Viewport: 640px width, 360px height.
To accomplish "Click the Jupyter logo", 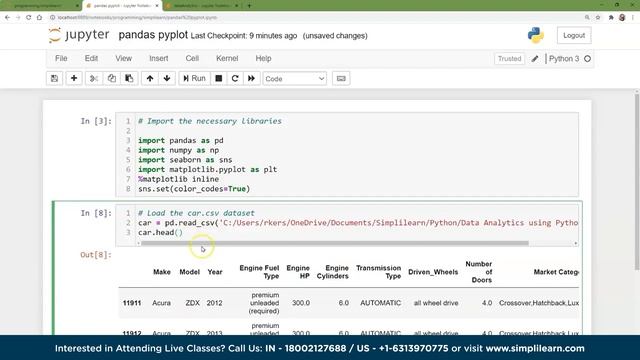I will click(79, 35).
